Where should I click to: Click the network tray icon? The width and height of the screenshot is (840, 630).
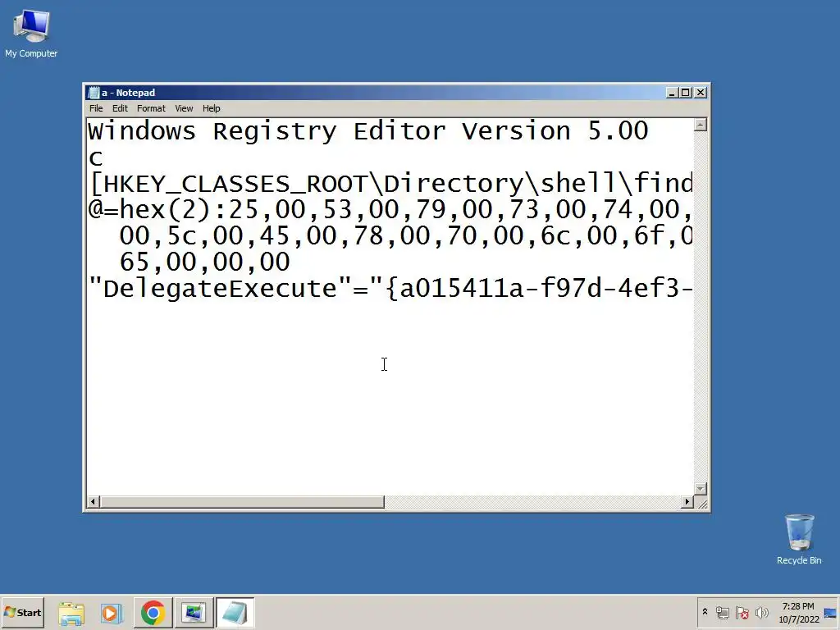722,612
